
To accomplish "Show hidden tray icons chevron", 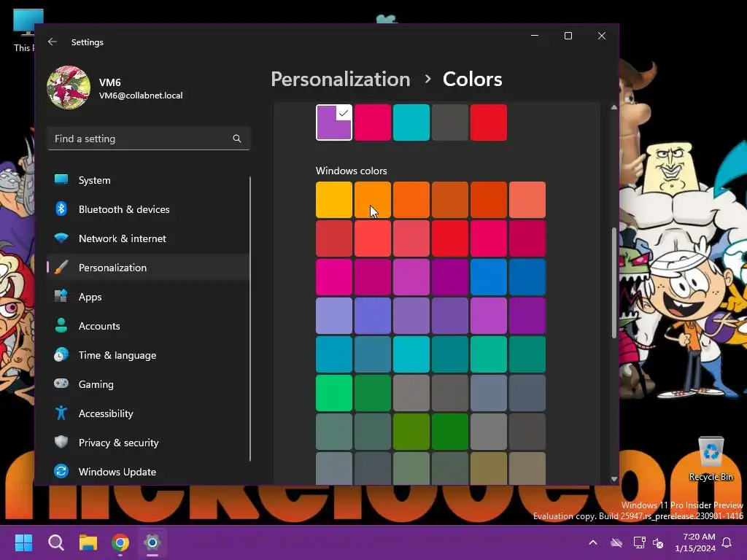I will pyautogui.click(x=593, y=542).
